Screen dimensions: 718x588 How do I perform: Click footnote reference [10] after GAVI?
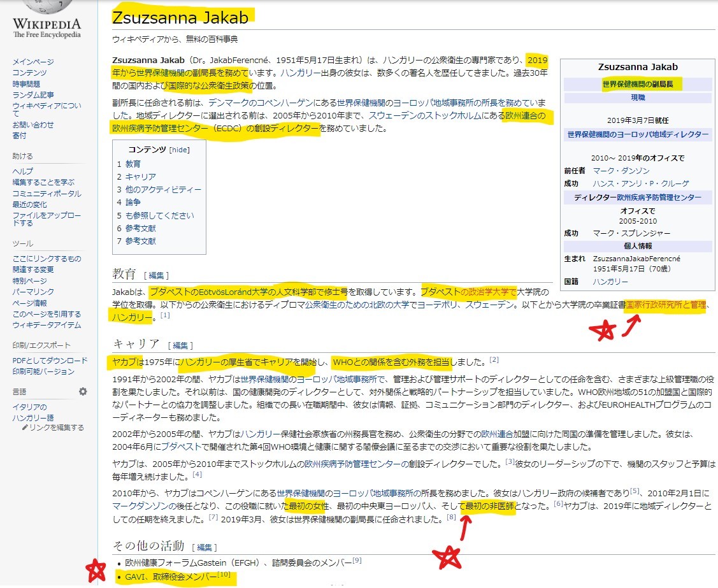click(224, 574)
